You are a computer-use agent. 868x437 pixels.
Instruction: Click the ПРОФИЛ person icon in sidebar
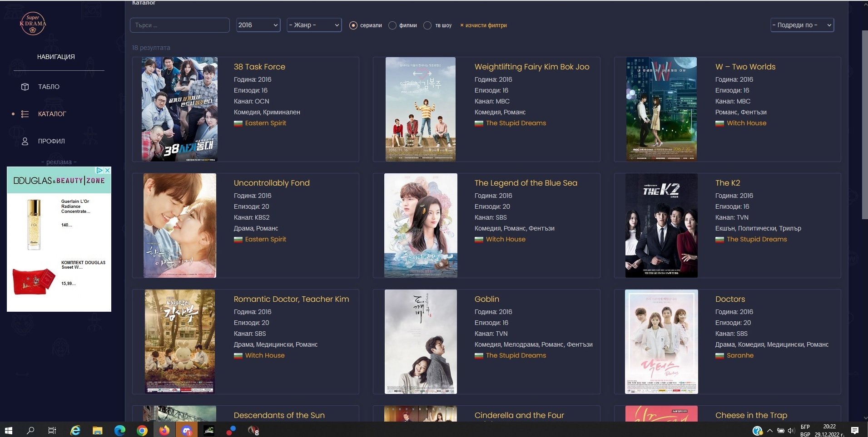25,141
